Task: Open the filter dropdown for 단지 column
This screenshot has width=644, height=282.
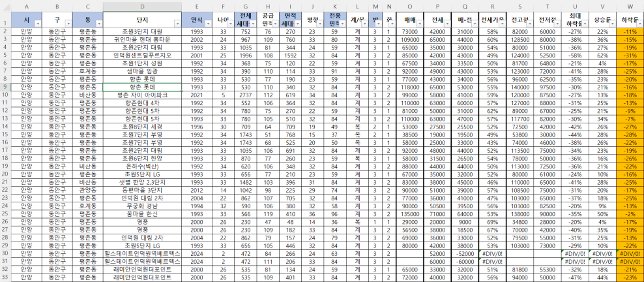Action: [x=177, y=24]
